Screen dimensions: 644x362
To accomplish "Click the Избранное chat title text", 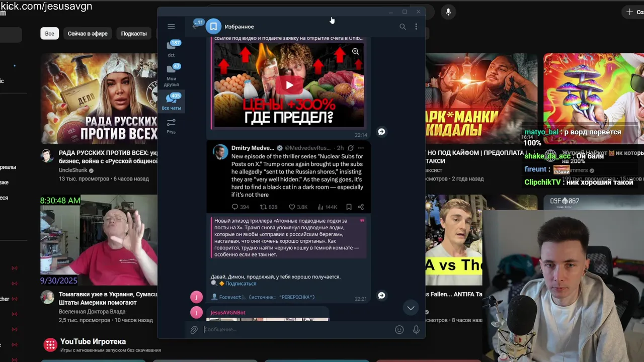I will [239, 27].
